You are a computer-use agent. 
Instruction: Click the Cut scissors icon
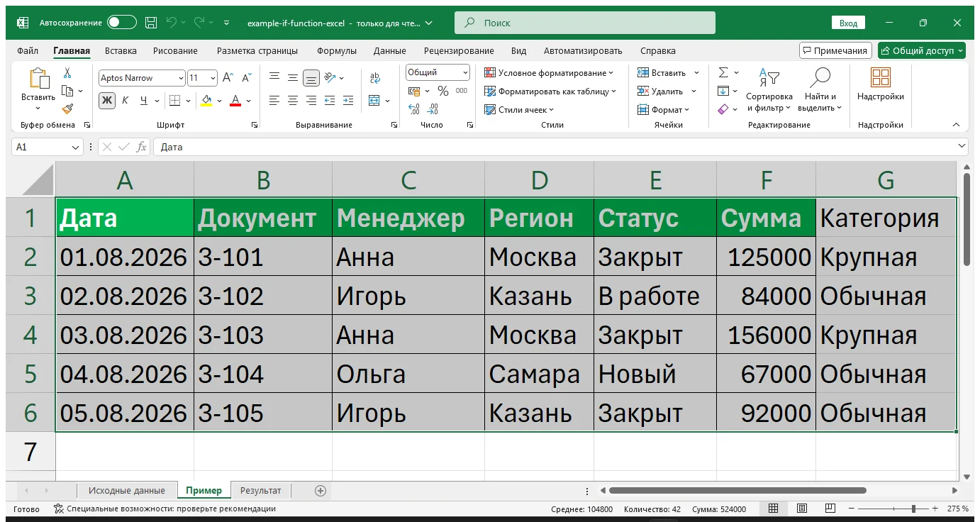point(67,73)
